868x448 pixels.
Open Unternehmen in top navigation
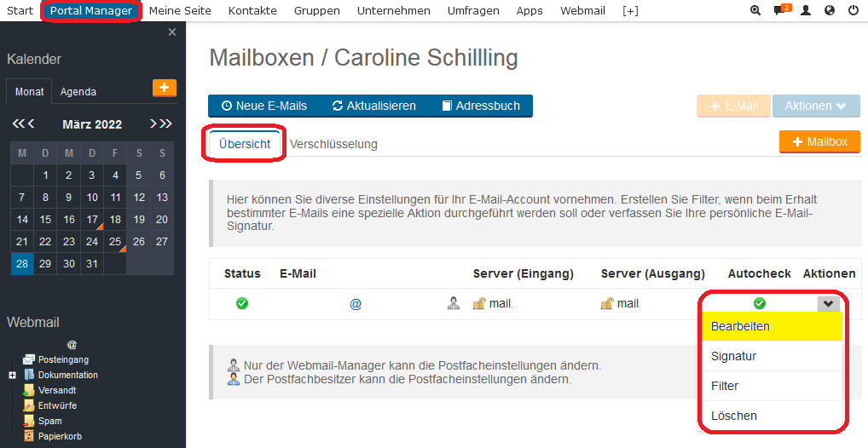point(394,10)
